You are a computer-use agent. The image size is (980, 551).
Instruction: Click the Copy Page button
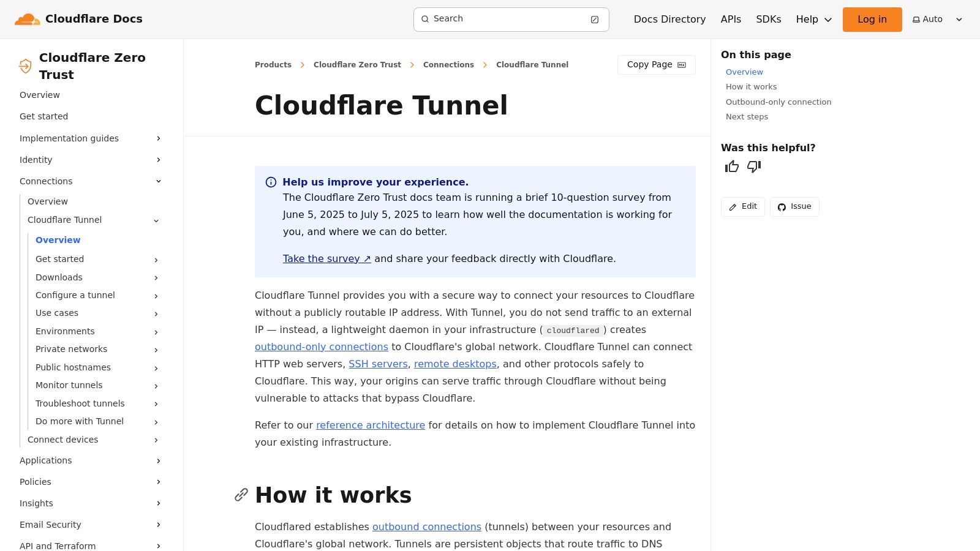657,65
